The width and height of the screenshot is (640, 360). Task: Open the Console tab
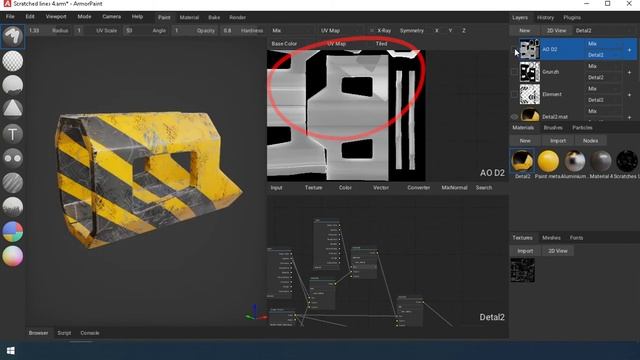pyautogui.click(x=90, y=333)
